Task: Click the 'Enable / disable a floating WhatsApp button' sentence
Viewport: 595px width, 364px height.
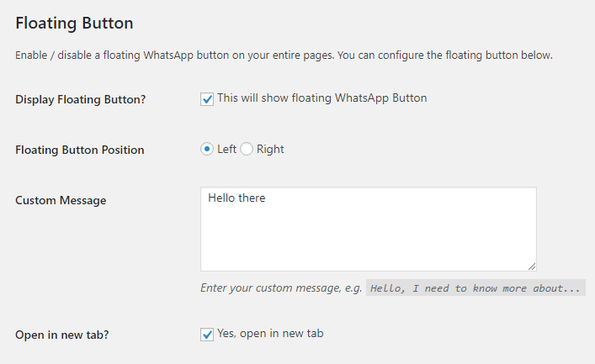Action: click(143, 56)
